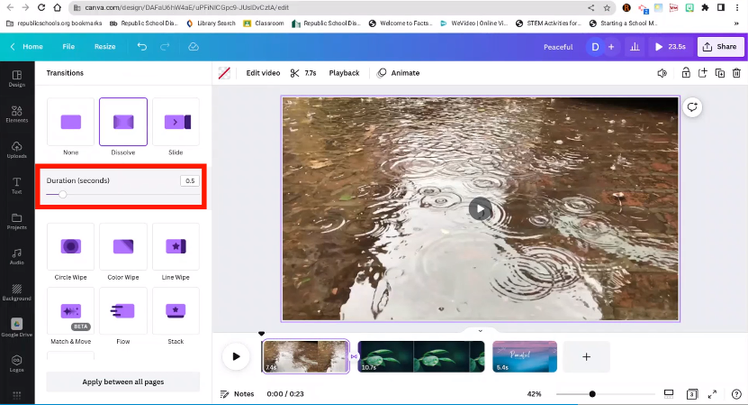Open the insights chart icon
The image size is (748, 405).
pyautogui.click(x=634, y=47)
